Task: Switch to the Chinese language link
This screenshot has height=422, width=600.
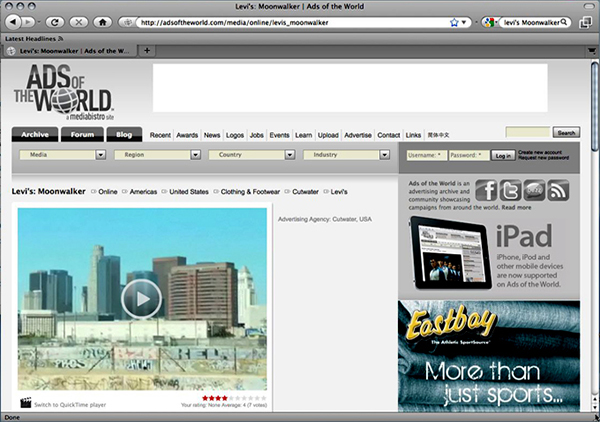Action: [x=438, y=135]
